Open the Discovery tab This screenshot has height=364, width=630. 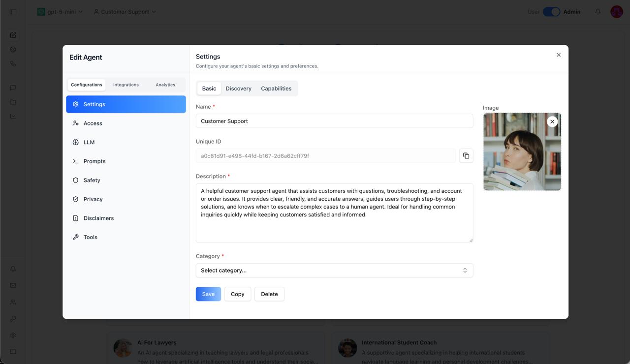point(239,89)
